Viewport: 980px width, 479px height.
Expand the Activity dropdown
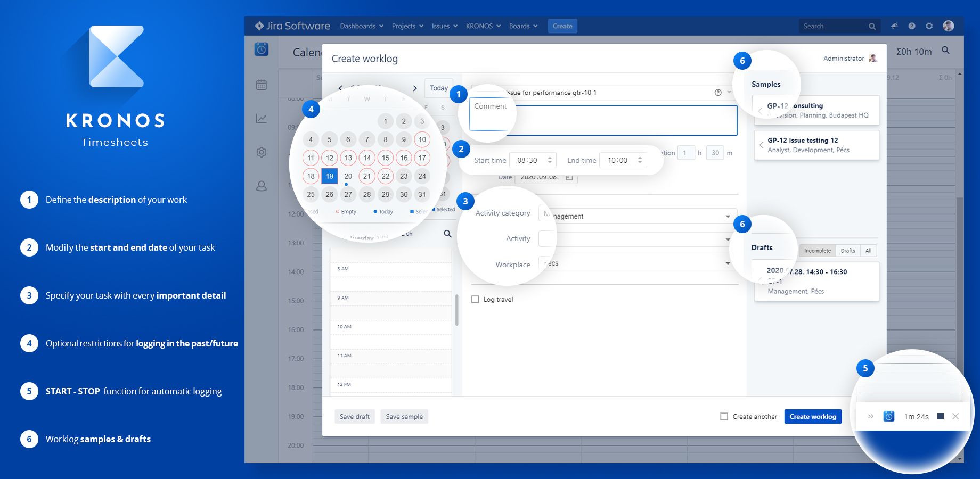click(x=728, y=240)
